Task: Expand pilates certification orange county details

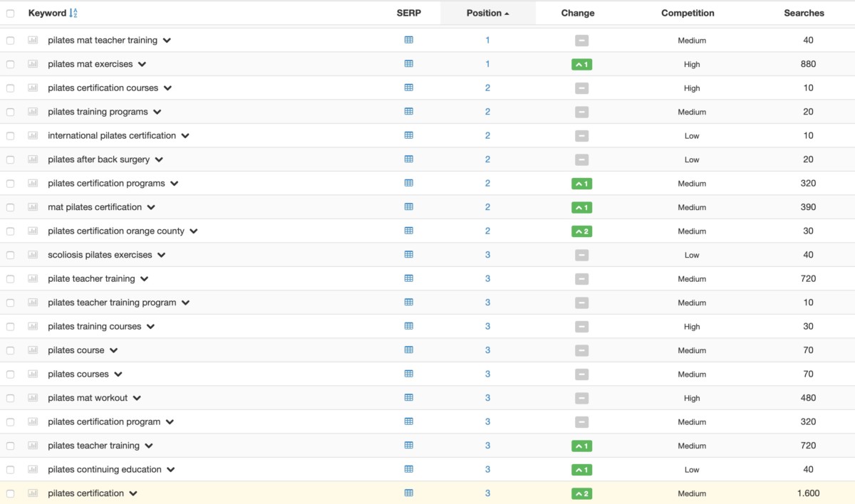Action: 193,231
